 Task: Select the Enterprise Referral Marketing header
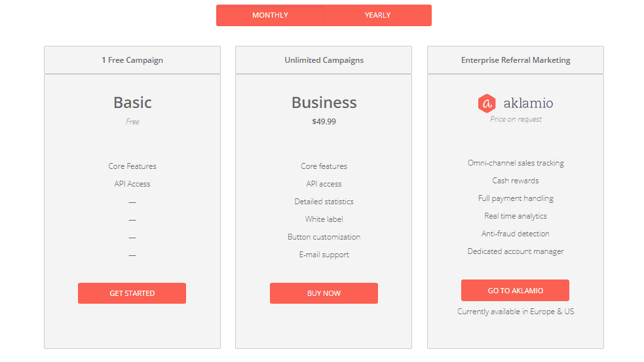pyautogui.click(x=516, y=60)
